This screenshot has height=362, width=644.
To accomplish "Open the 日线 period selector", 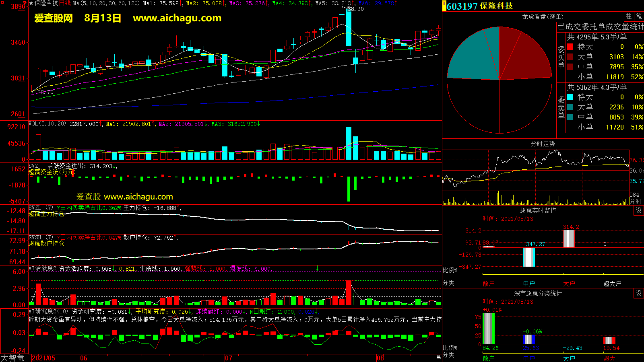I will click(65, 3).
